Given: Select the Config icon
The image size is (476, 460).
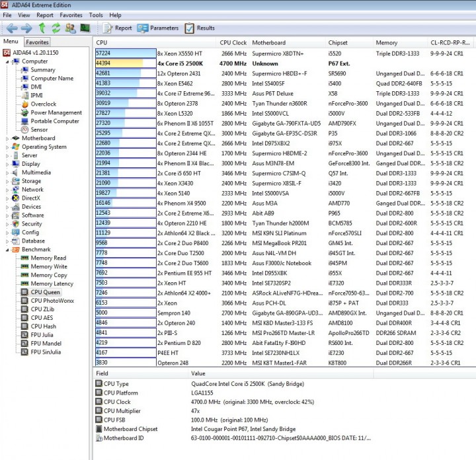Looking at the screenshot, I should point(16,233).
